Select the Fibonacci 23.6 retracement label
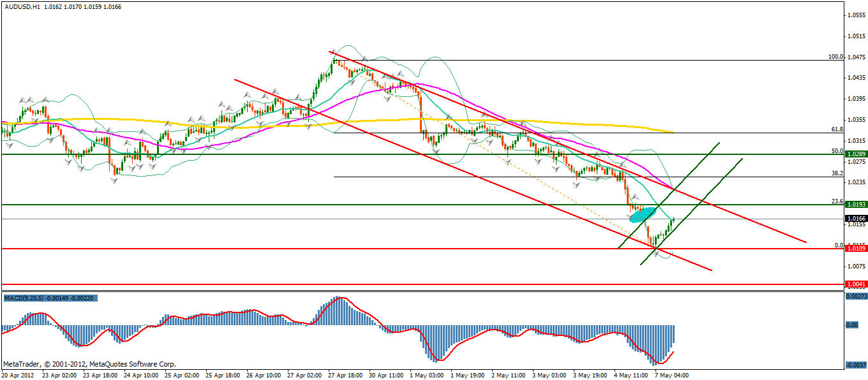This screenshot has height=380, width=868. (837, 201)
